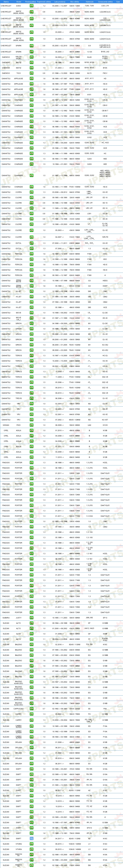Click the SF413 body cell

coord(89,828)
